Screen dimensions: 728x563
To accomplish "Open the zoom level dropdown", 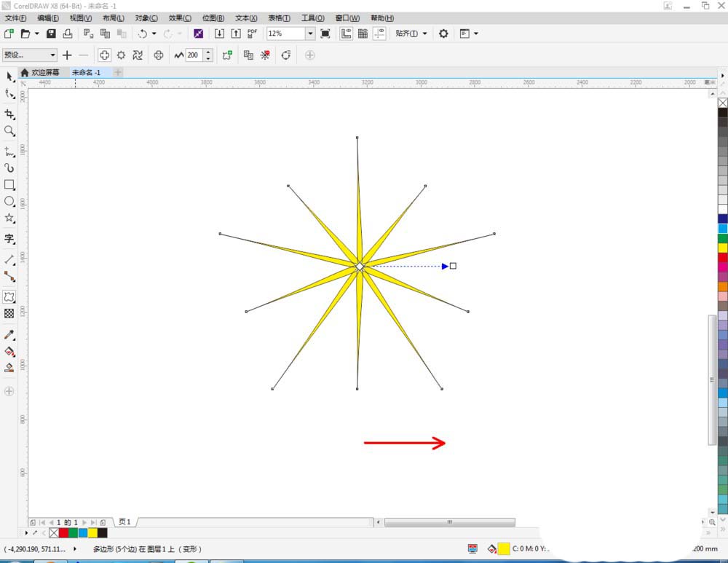I will click(x=309, y=33).
